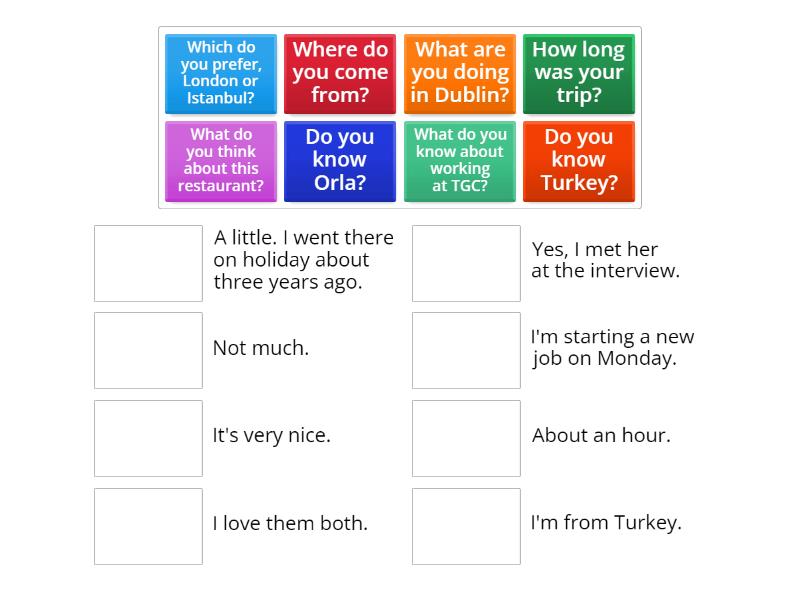Click the 'Not much.' answer text
The width and height of the screenshot is (800, 600).
[x=261, y=348]
